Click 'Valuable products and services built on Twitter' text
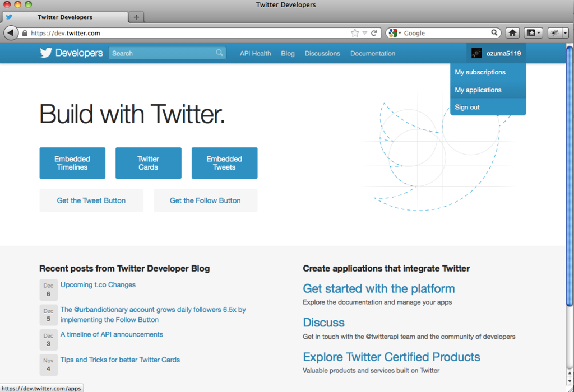This screenshot has height=392, width=574. (x=371, y=370)
